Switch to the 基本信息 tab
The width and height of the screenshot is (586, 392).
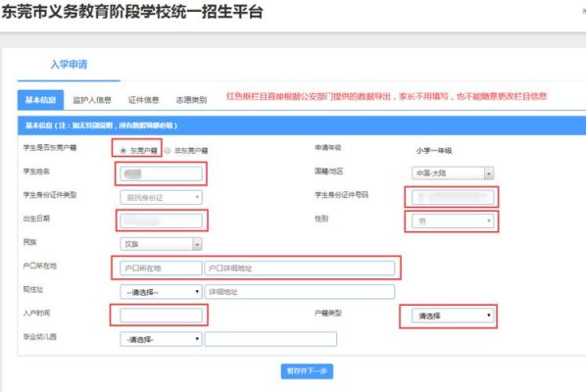pyautogui.click(x=40, y=100)
